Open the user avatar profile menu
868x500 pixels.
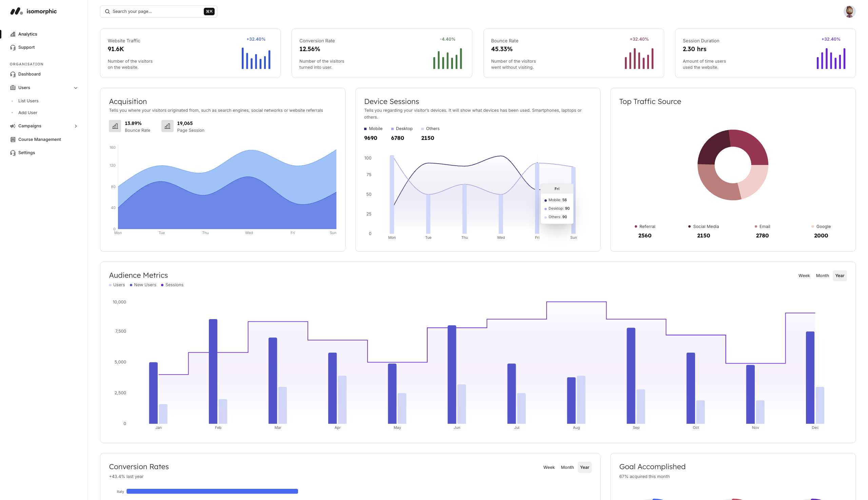[849, 11]
